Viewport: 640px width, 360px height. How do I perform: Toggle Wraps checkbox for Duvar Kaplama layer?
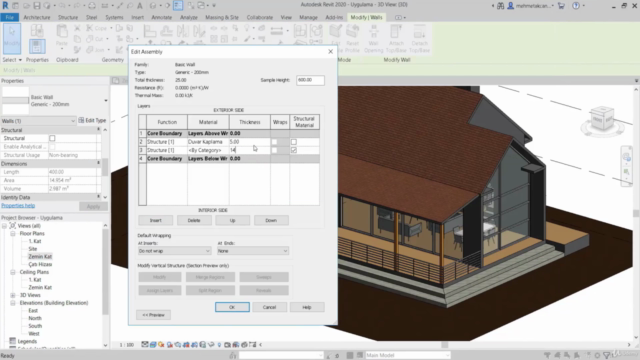pos(274,142)
